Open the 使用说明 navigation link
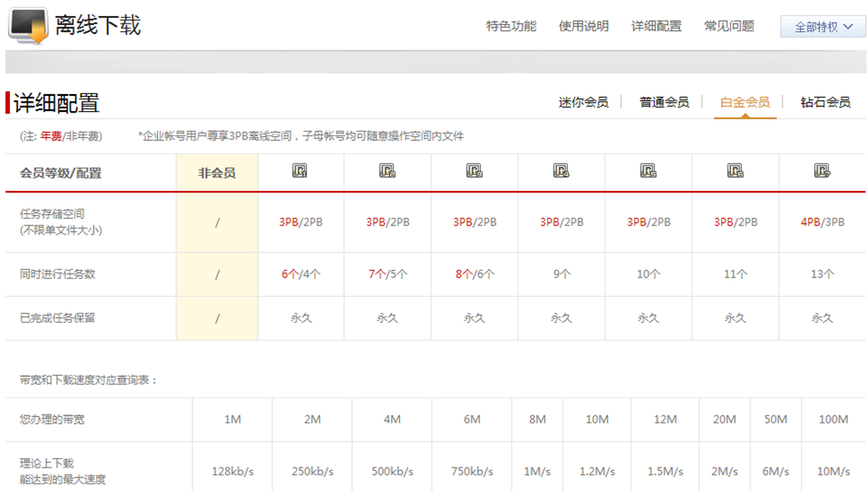Screen dimensions: 868x491 [583, 26]
